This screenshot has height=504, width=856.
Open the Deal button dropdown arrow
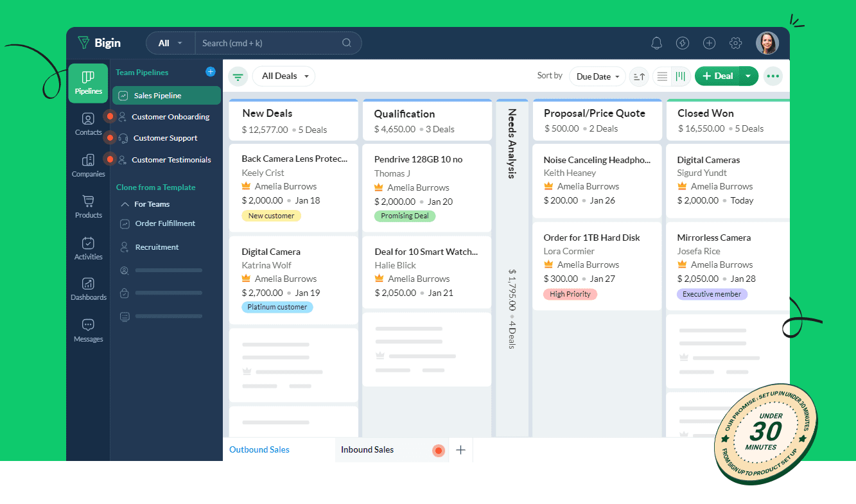pyautogui.click(x=748, y=76)
